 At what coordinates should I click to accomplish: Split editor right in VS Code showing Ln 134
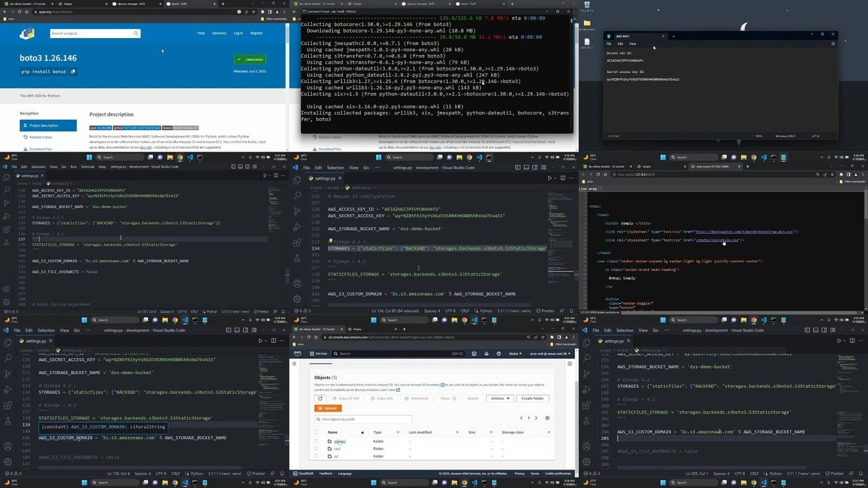click(563, 178)
